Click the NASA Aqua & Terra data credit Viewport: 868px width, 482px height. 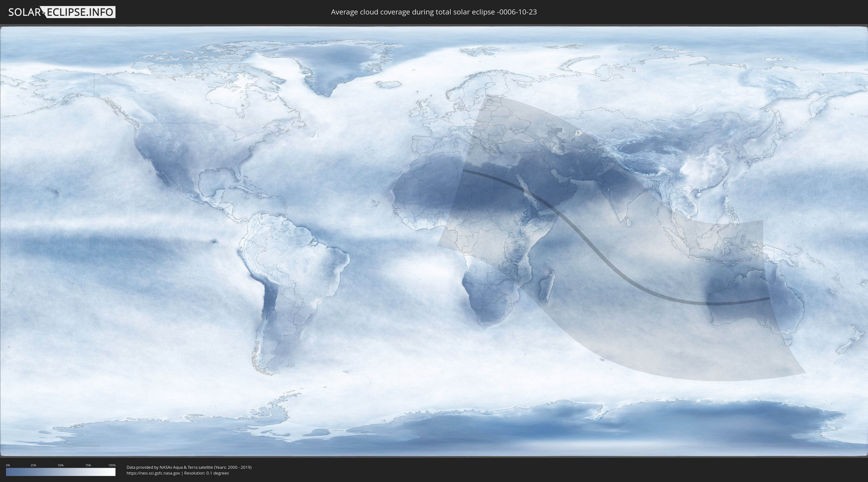(x=189, y=467)
